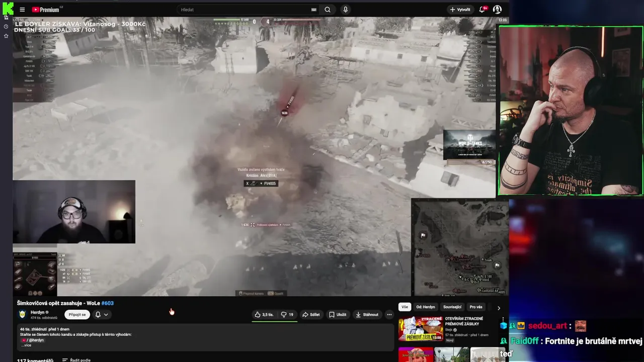Expand notification options chevron next to bell
The height and width of the screenshot is (362, 644).
(106, 315)
